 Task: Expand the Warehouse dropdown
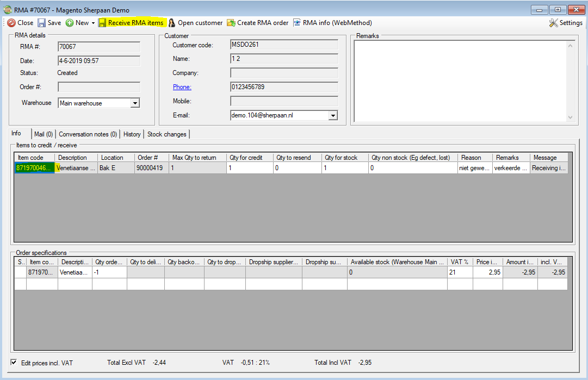(x=135, y=103)
